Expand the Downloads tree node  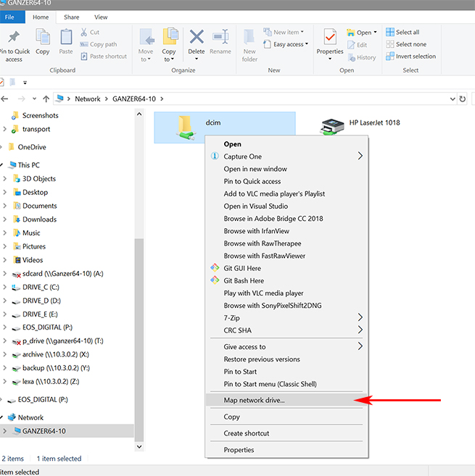(x=5, y=220)
